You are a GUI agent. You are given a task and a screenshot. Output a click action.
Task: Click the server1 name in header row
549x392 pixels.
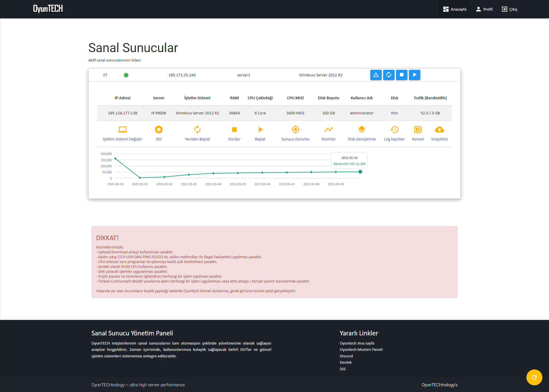click(x=244, y=75)
